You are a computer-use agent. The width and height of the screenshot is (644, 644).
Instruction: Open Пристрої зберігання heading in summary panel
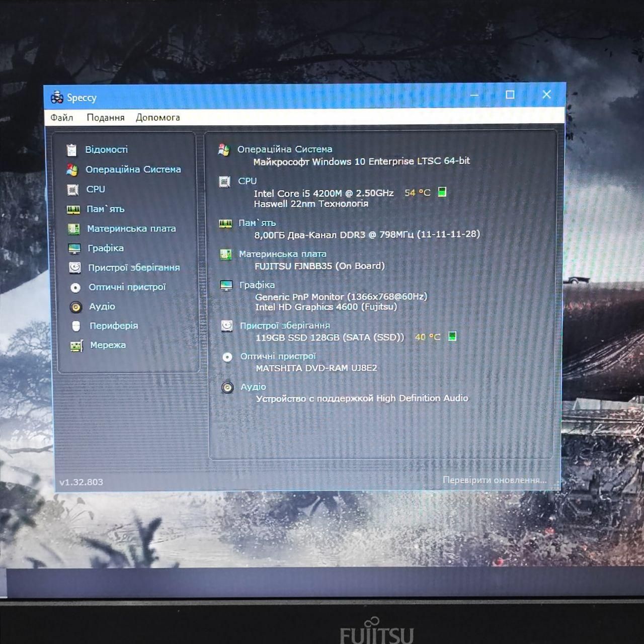285,326
